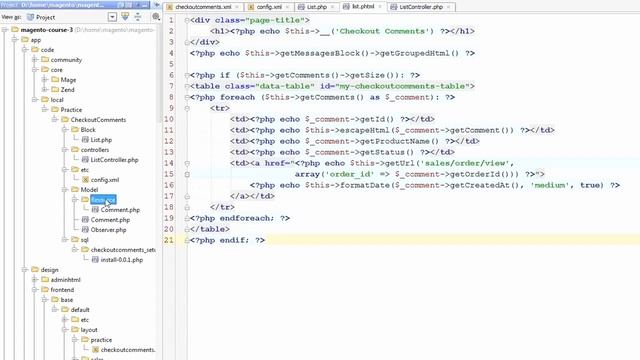
Task: Fold the div block at line 1
Action: 187,20
